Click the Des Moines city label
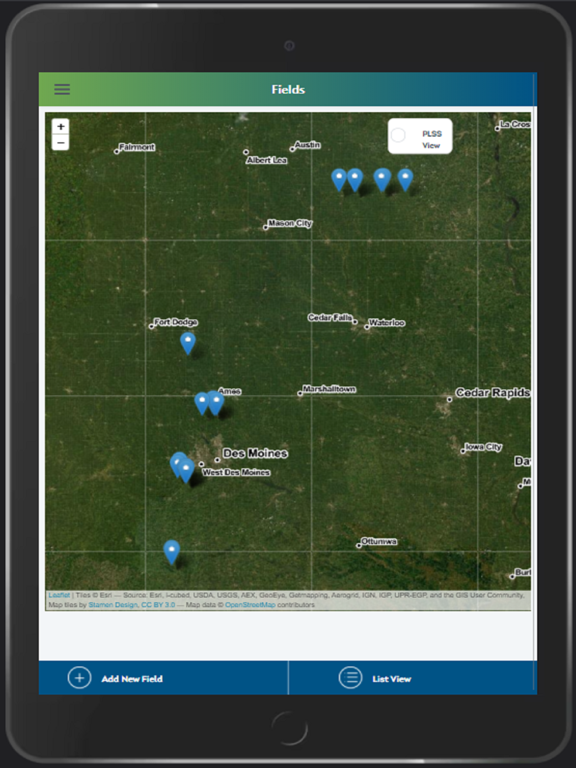Screen dimensions: 576x768 click(255, 453)
